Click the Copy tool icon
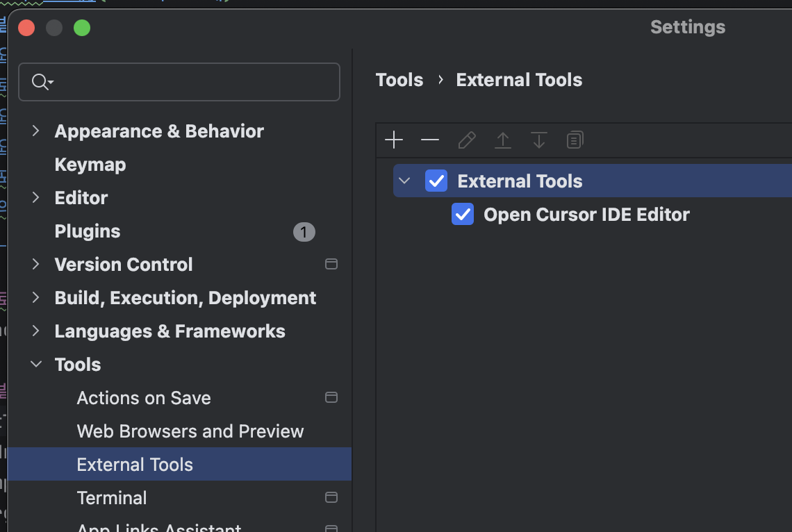 click(575, 140)
